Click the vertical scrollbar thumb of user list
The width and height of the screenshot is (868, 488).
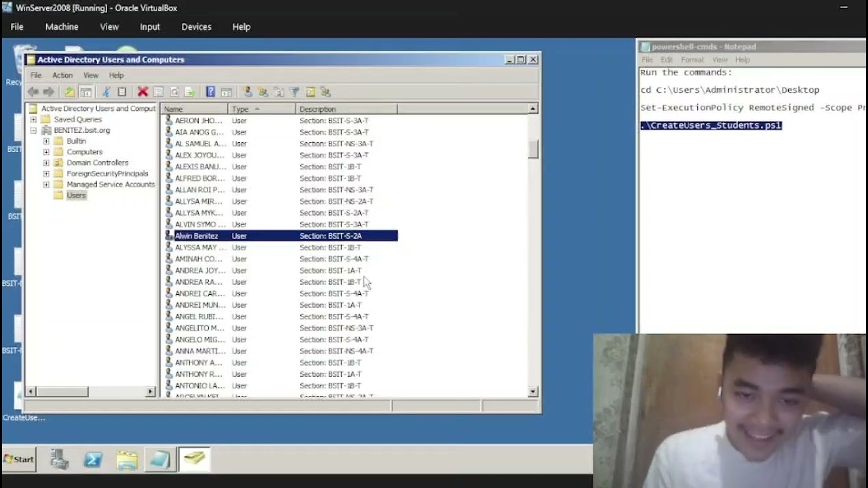pos(533,149)
